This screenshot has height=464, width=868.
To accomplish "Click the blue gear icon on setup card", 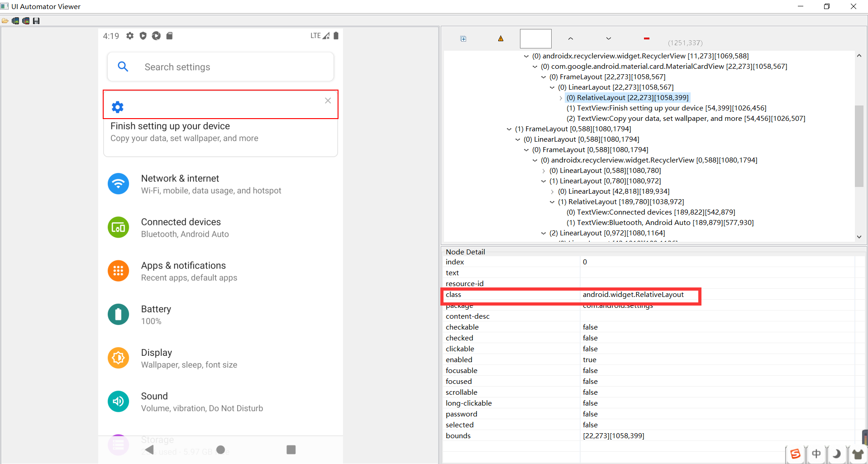I will [x=118, y=107].
